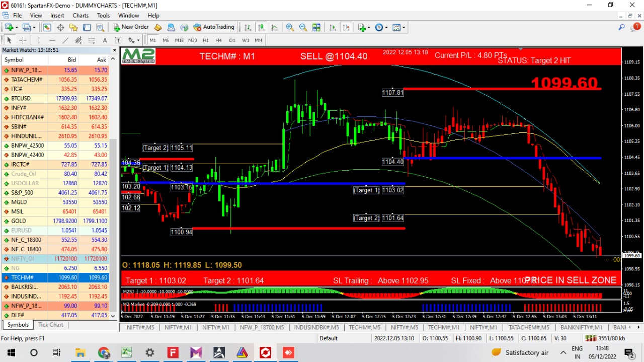This screenshot has width=644, height=362.
Task: Open the Insert menu
Action: tap(57, 16)
